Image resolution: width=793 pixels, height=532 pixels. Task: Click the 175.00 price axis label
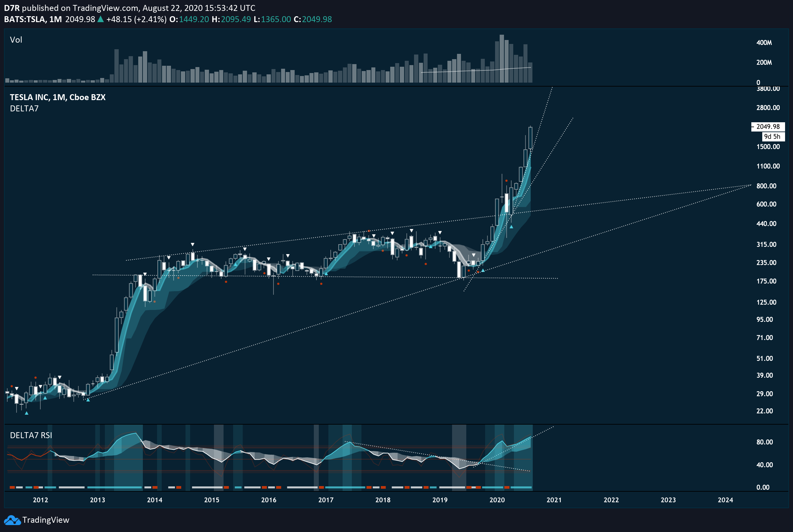pos(766,281)
